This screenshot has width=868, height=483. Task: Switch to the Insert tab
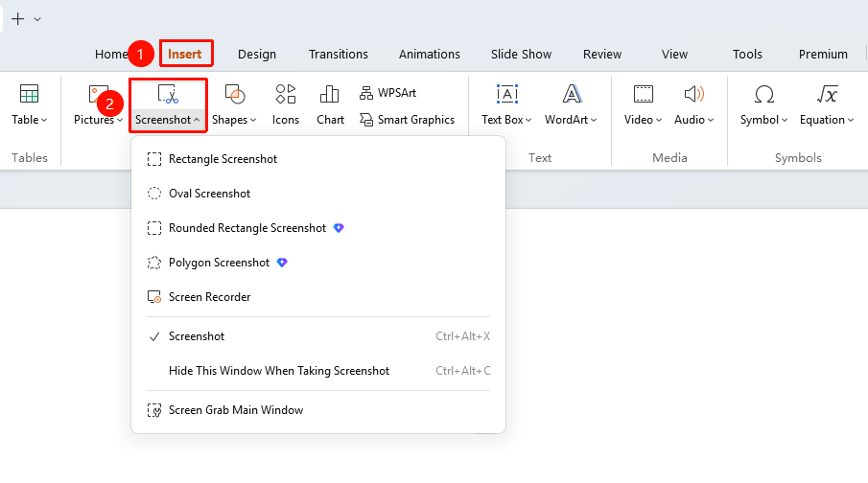[185, 55]
